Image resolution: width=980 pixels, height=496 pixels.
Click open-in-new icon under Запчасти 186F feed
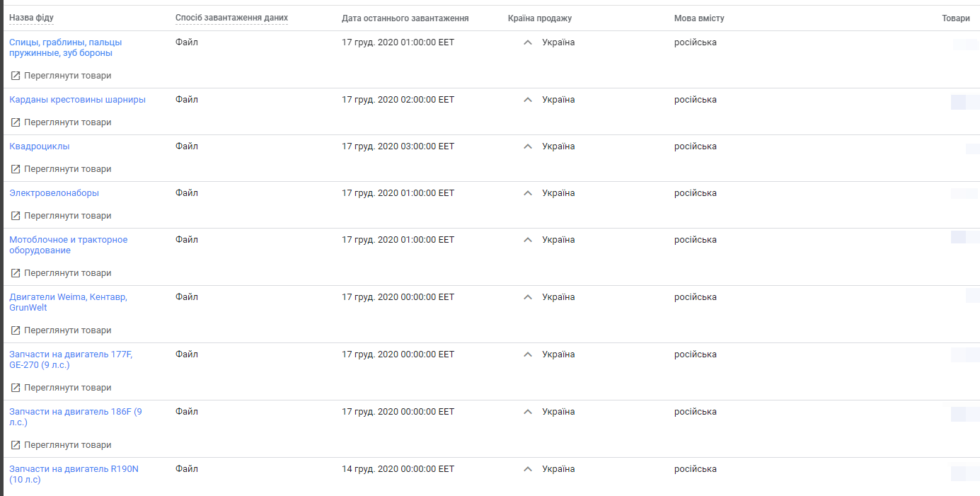click(x=15, y=445)
